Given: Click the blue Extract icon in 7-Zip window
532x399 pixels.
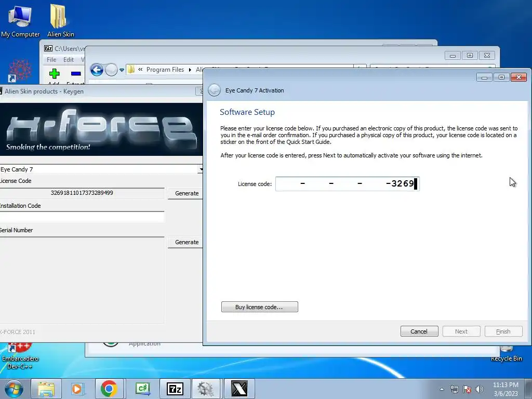Looking at the screenshot, I should click(x=76, y=74).
